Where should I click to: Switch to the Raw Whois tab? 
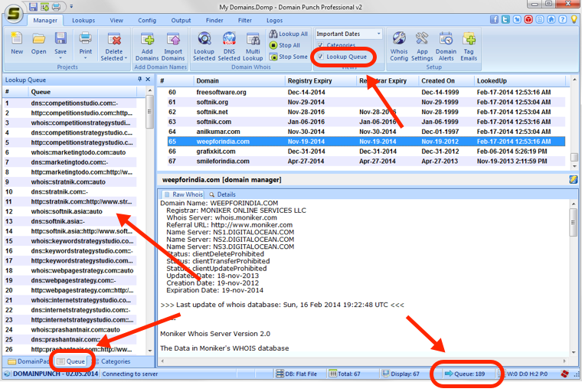[x=183, y=194]
